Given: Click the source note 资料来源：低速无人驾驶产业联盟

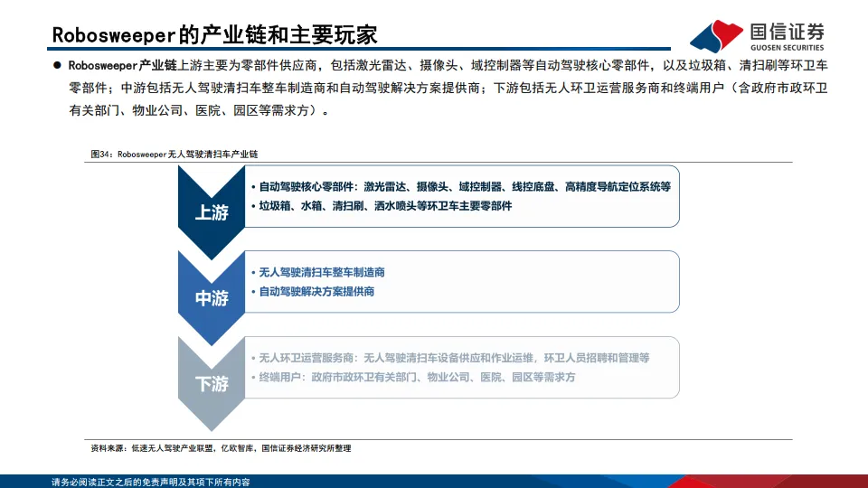Looking at the screenshot, I should (221, 448).
